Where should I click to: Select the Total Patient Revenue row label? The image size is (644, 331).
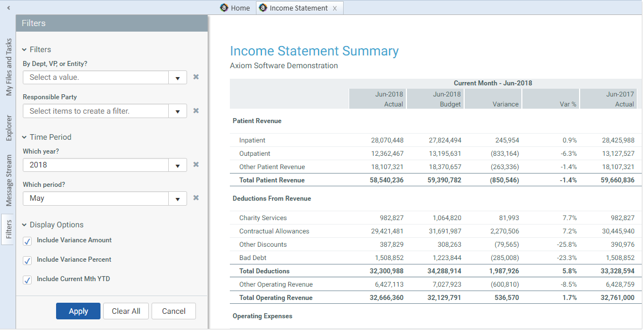tap(272, 180)
